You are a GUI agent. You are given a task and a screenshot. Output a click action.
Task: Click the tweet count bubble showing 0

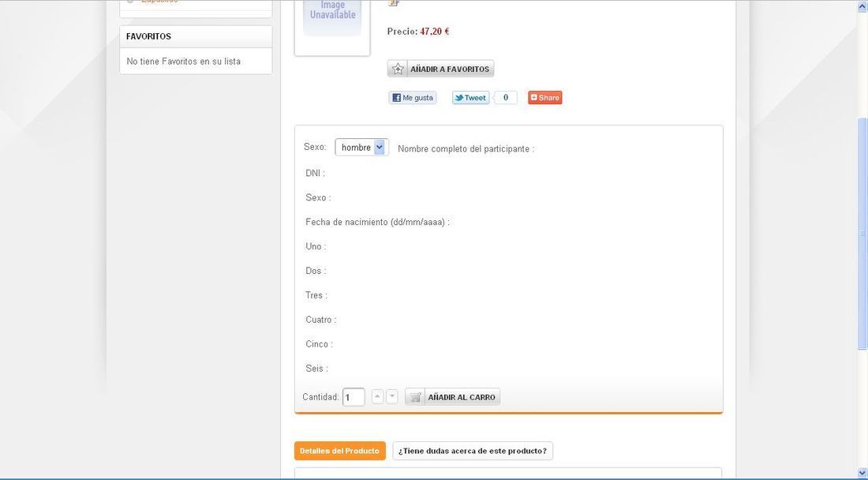(x=505, y=98)
